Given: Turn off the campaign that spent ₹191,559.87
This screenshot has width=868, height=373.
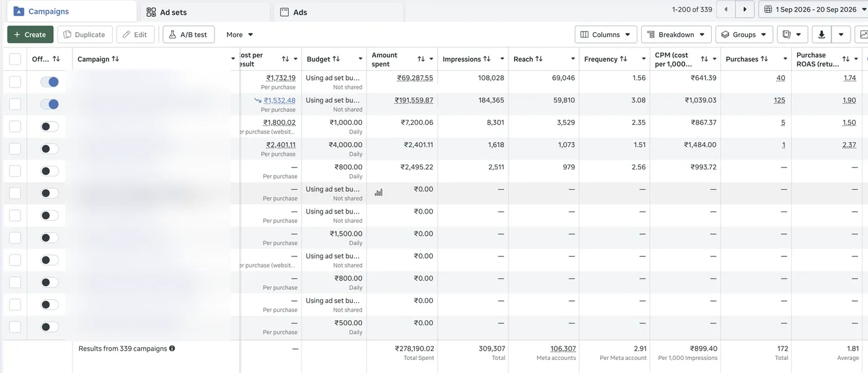Looking at the screenshot, I should click(x=50, y=104).
